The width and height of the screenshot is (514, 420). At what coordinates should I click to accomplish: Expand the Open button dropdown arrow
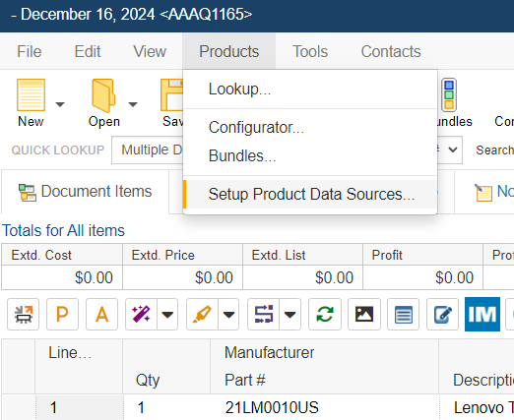pyautogui.click(x=133, y=104)
